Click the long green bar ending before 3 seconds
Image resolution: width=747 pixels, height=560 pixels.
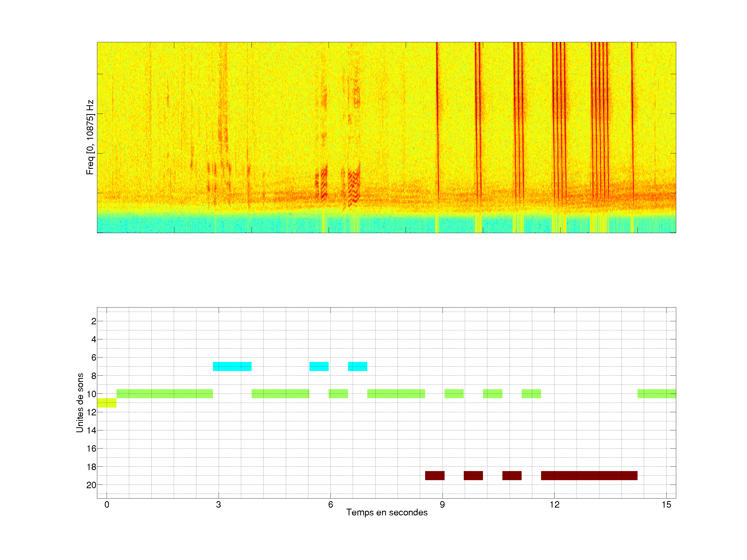(x=164, y=394)
